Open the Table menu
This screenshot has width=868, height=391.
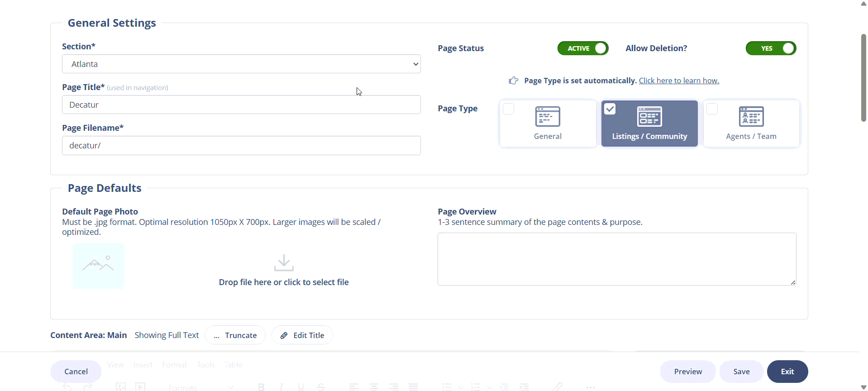233,364
